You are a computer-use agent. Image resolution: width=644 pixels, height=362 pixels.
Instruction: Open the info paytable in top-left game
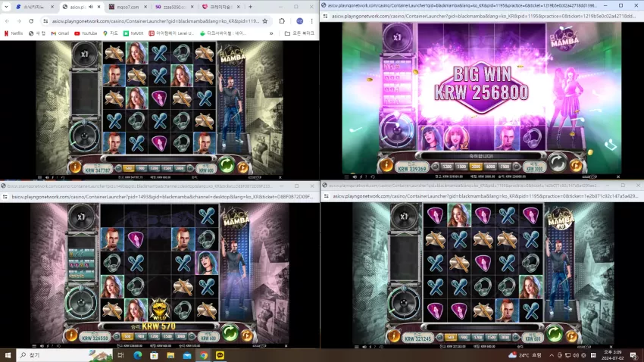(x=75, y=167)
